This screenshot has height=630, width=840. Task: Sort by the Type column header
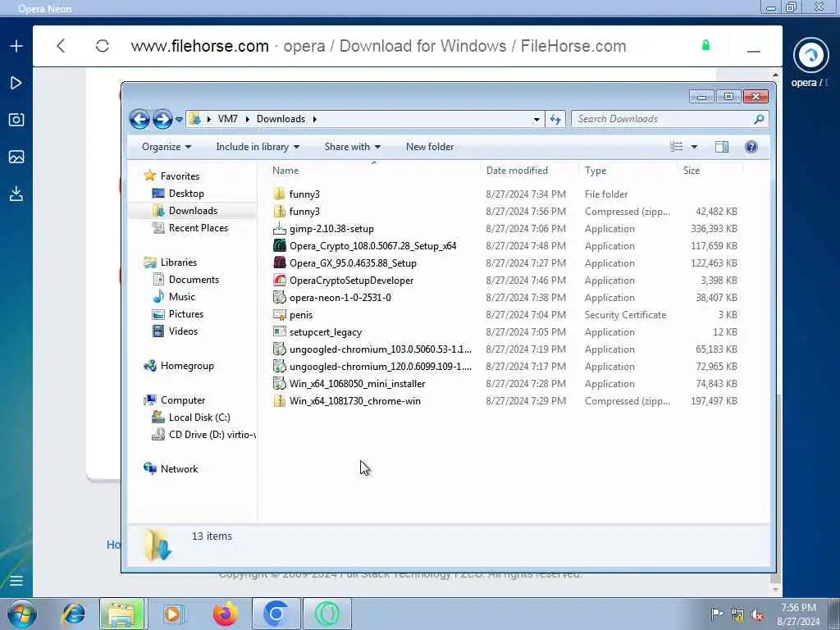click(x=628, y=171)
